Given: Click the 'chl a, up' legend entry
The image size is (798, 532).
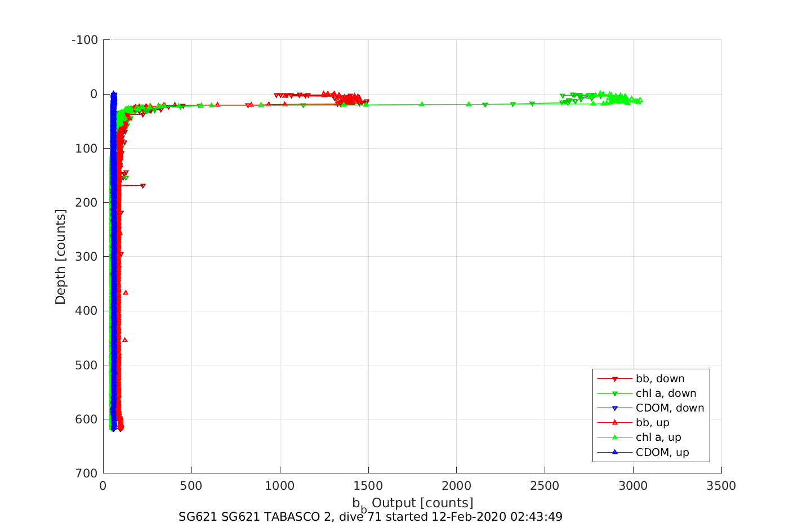Looking at the screenshot, I should (639, 437).
